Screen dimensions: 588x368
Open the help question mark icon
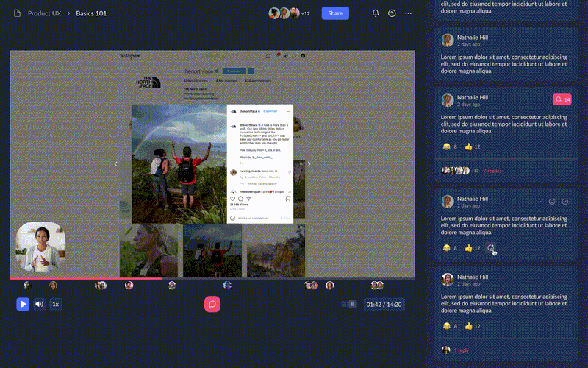click(392, 13)
